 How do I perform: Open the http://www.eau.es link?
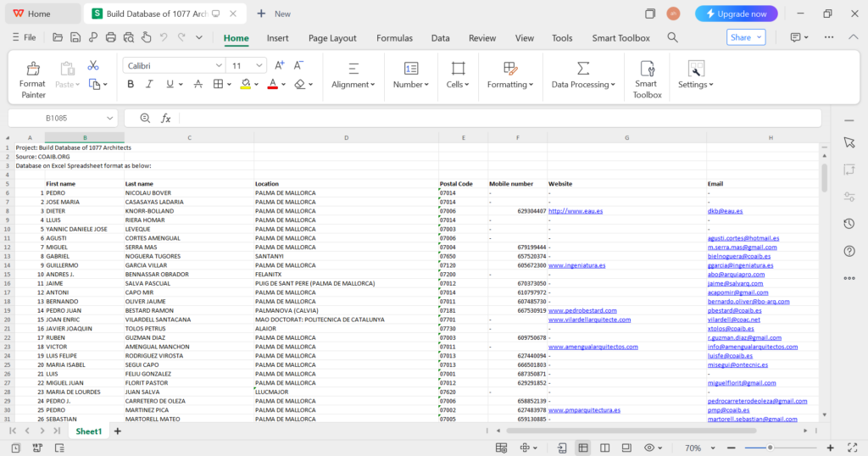click(x=576, y=211)
